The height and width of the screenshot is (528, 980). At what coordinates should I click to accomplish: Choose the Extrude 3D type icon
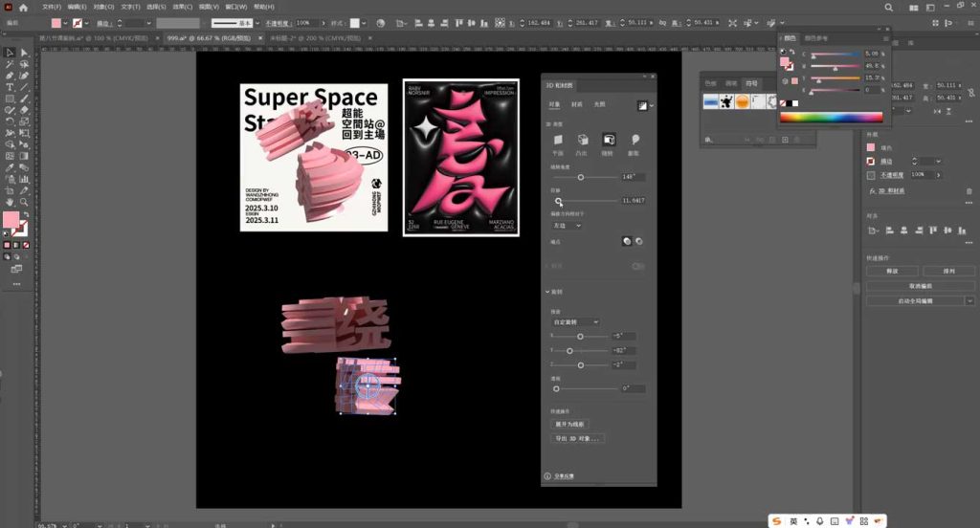[583, 140]
